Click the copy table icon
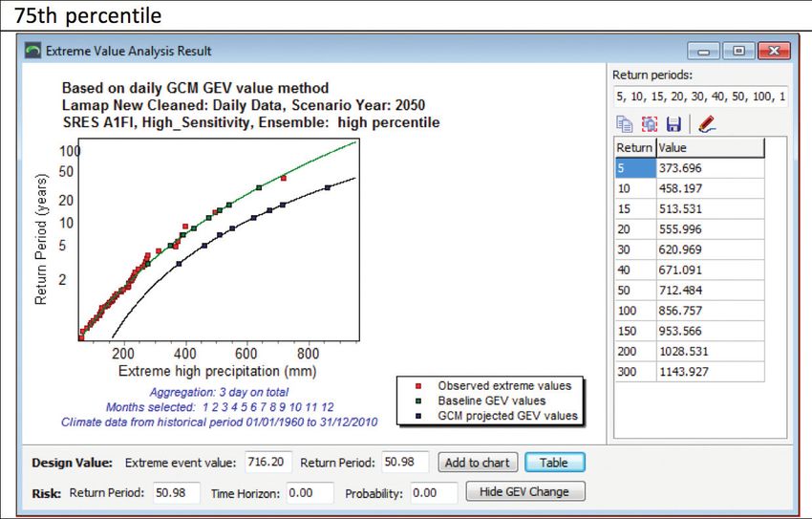The height and width of the screenshot is (519, 812). pos(625,124)
